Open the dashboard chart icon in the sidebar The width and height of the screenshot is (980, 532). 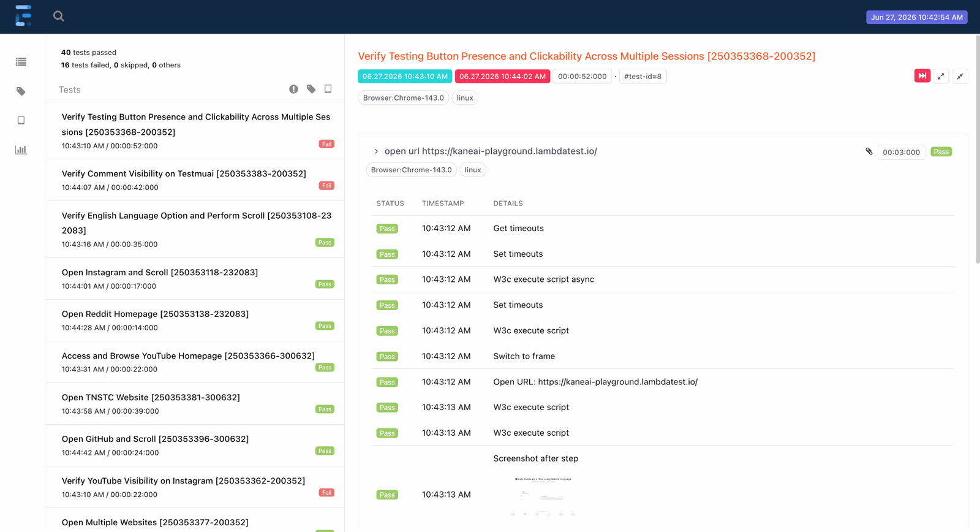coord(21,150)
